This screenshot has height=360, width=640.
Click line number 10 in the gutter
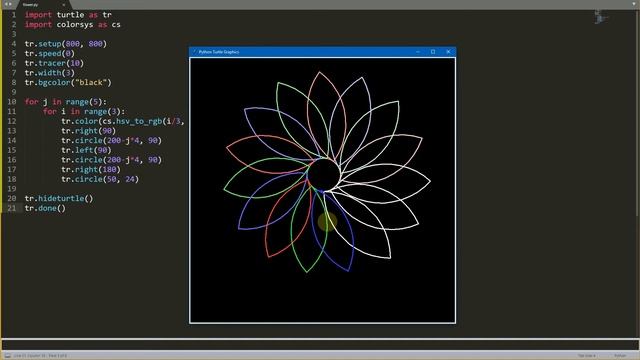(x=12, y=102)
